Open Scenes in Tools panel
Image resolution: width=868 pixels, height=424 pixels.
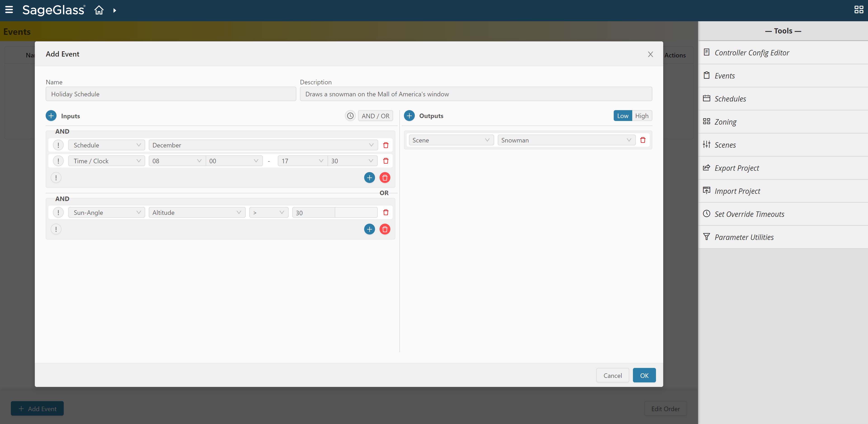783,145
